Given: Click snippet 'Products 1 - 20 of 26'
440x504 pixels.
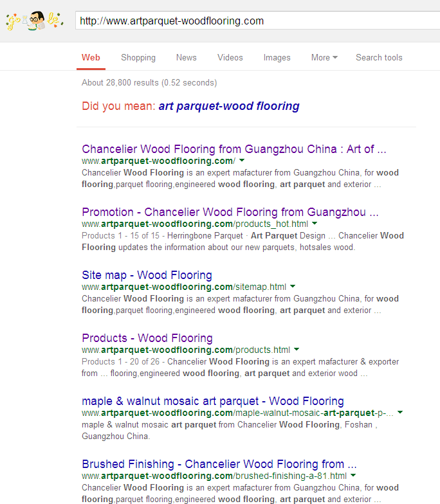Looking at the screenshot, I should point(121,361).
